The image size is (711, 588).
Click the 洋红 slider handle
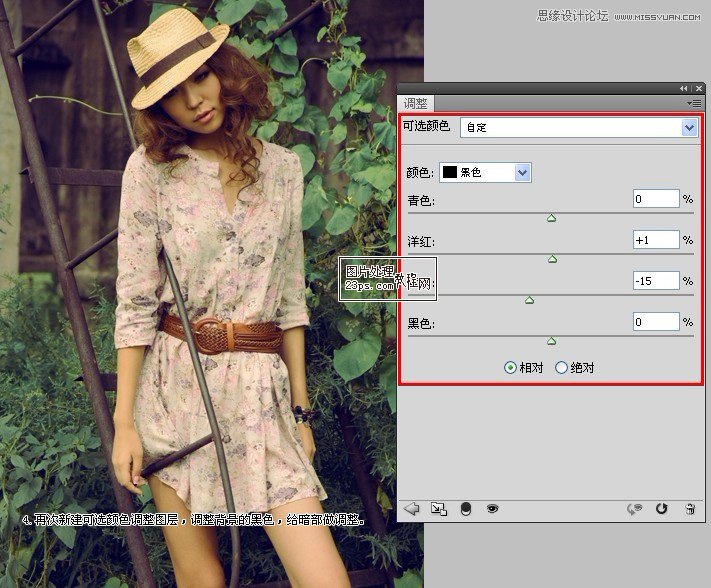pyautogui.click(x=552, y=259)
